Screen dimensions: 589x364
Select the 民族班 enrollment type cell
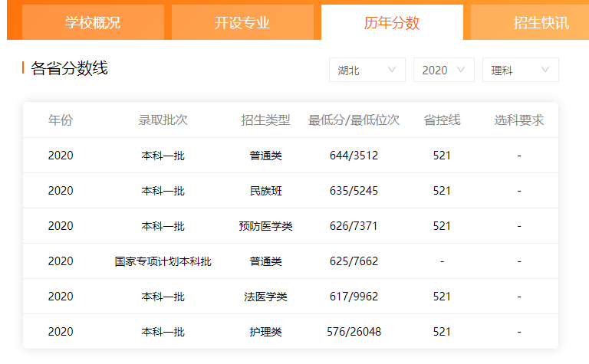pos(265,191)
